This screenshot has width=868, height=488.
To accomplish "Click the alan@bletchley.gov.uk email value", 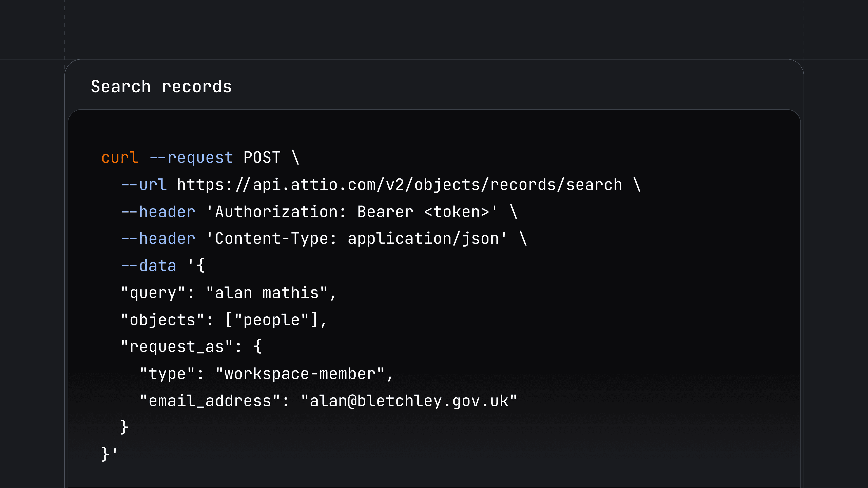I will tap(409, 401).
